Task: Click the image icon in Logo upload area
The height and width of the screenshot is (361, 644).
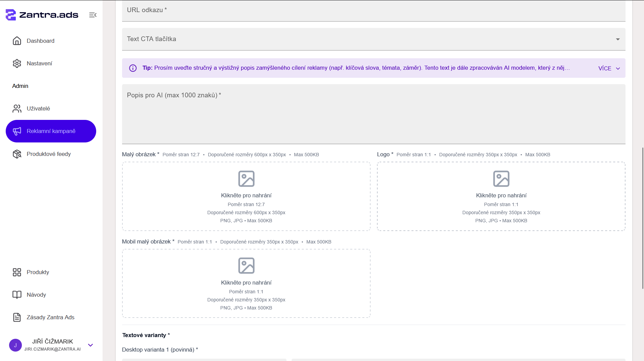Action: click(x=501, y=178)
